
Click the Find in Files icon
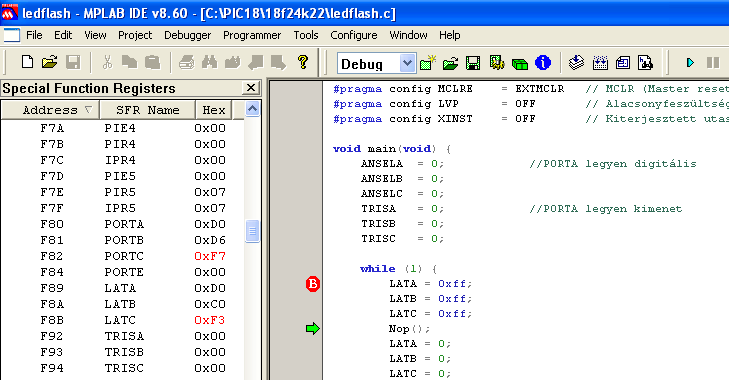tap(232, 62)
